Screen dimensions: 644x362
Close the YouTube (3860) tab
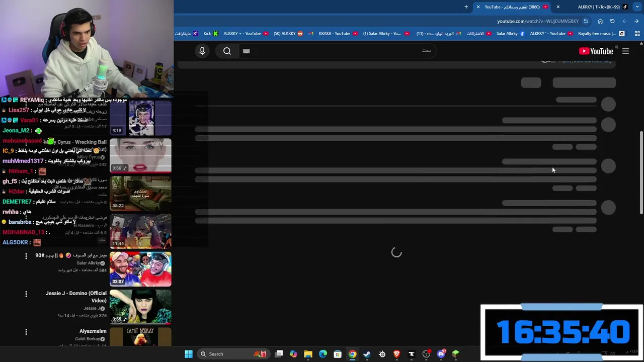(x=478, y=7)
